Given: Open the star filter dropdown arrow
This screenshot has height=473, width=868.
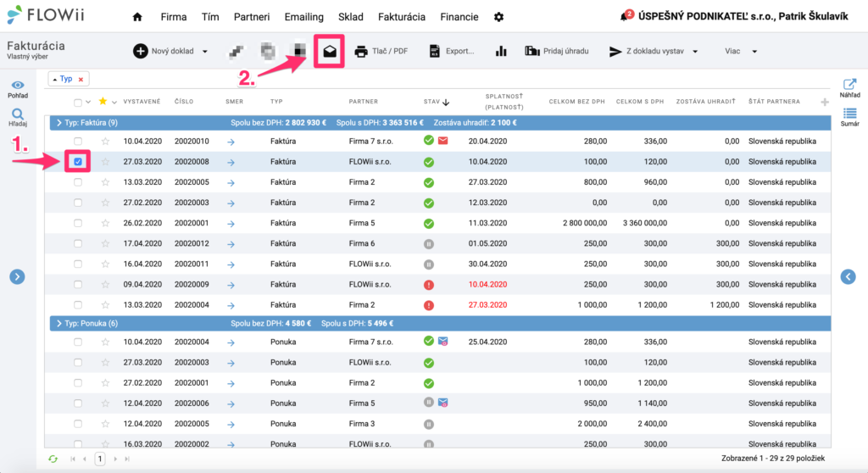Looking at the screenshot, I should tap(114, 102).
